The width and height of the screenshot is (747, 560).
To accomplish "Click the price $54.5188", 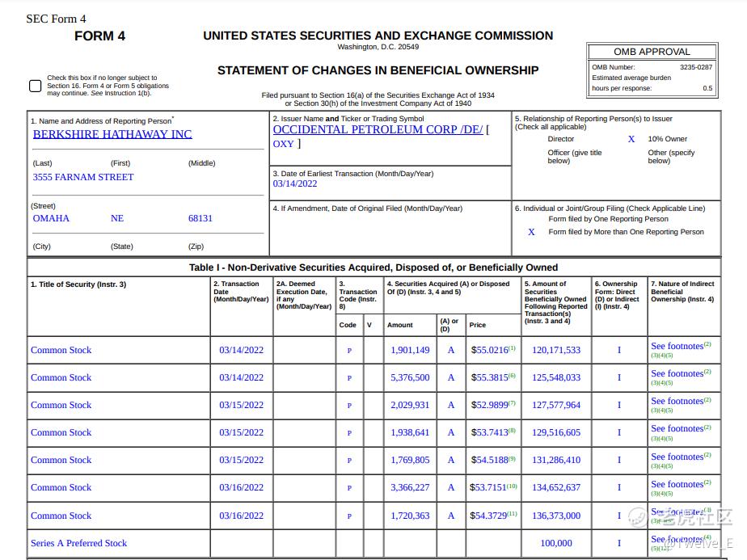I will coord(490,461).
